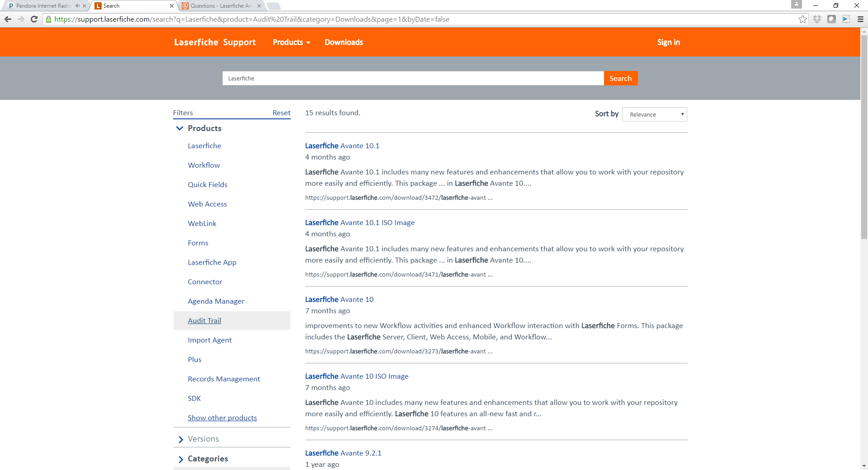Open Laserfiche Avante 9.2.1 result
Image resolution: width=868 pixels, height=470 pixels.
[343, 453]
